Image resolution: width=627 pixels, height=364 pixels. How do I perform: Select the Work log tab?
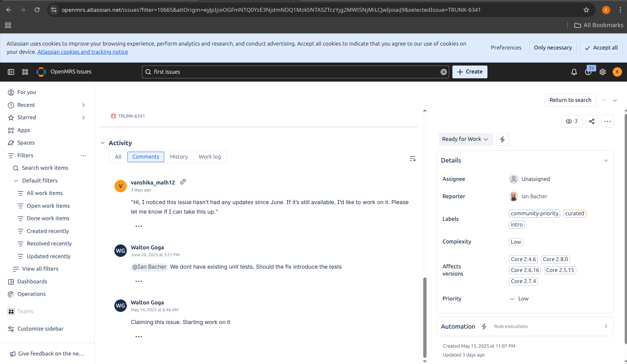pos(210,157)
